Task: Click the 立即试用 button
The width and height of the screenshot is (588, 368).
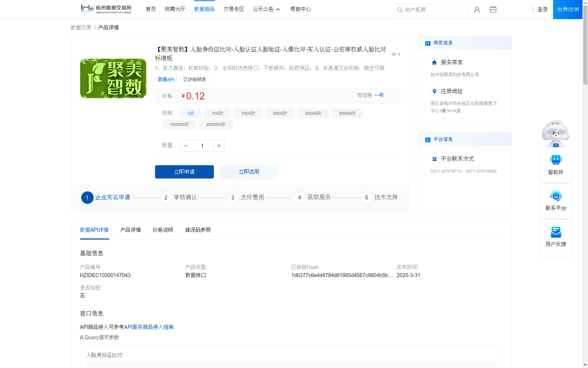Action: point(249,172)
